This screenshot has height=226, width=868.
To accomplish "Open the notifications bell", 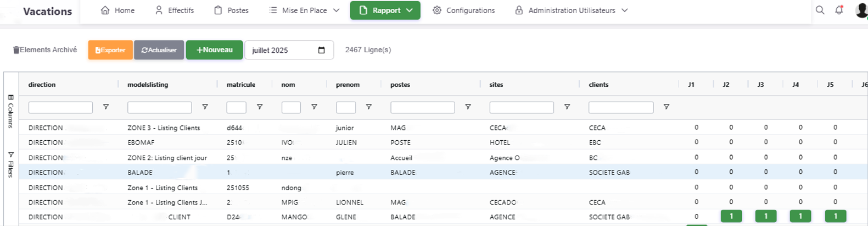I will [x=839, y=10].
